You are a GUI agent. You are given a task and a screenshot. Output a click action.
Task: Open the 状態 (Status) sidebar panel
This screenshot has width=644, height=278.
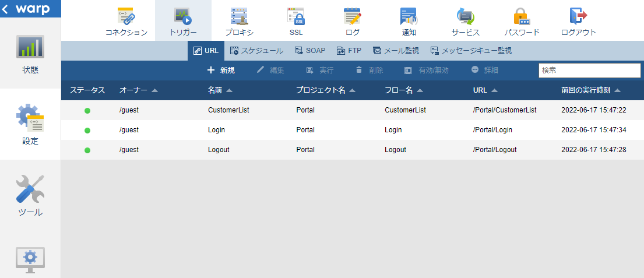(30, 54)
